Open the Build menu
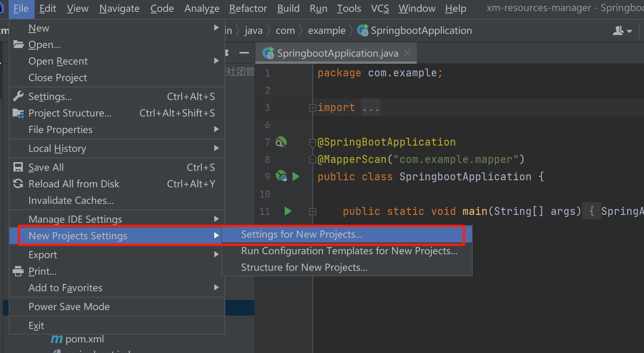Screen dimensions: 644x353 point(288,9)
